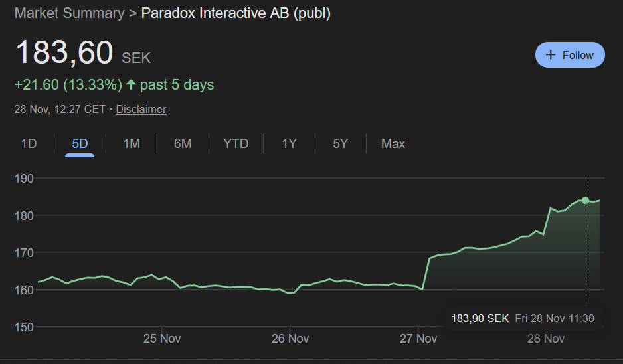Click the Paradox Interactive AB (publ) title
Image resolution: width=623 pixels, height=364 pixels.
coord(236,13)
